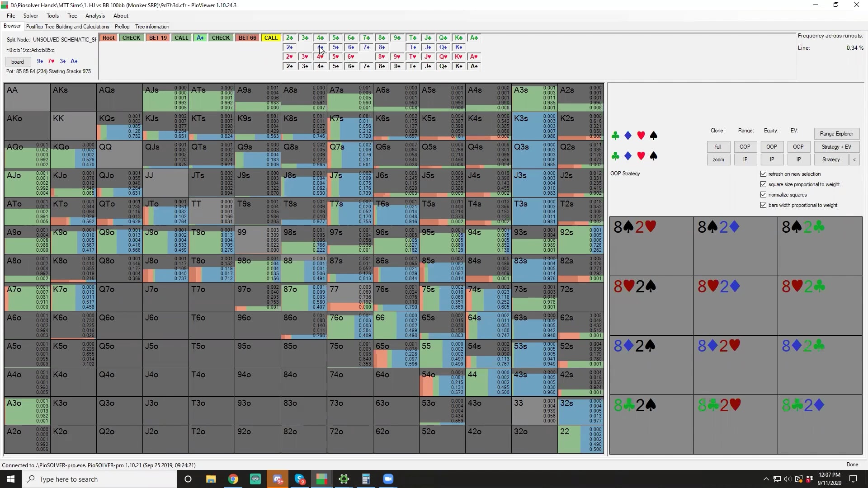Switch to Tree information tab
Image resolution: width=868 pixels, height=488 pixels.
click(x=152, y=27)
